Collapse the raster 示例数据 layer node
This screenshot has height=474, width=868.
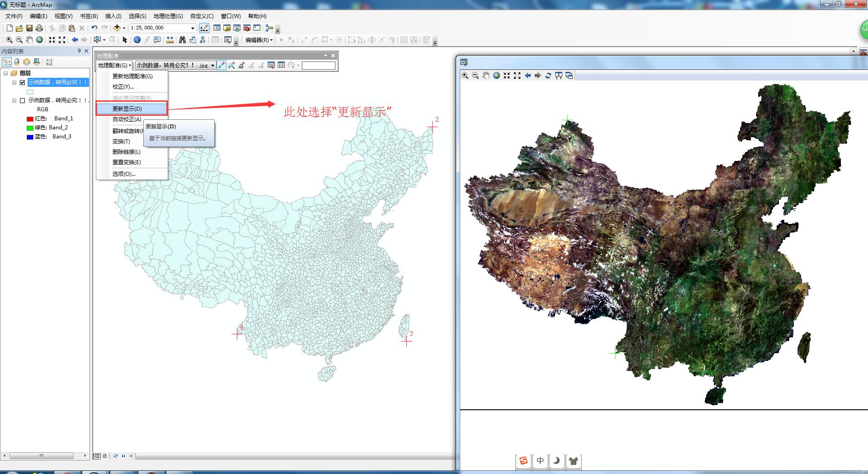[x=14, y=100]
